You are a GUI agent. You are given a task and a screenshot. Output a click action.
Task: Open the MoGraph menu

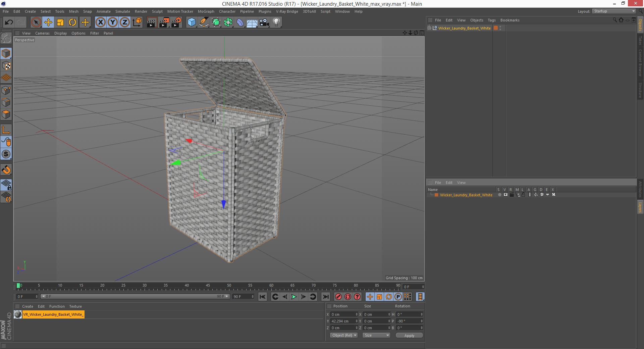click(206, 11)
